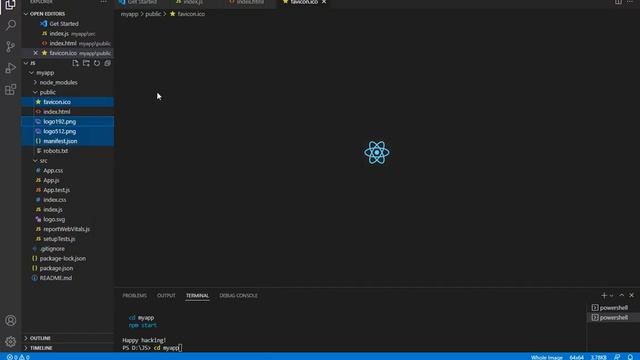Screen dimensions: 640x360
Task: Expand the node_modules folder
Action: click(58, 82)
